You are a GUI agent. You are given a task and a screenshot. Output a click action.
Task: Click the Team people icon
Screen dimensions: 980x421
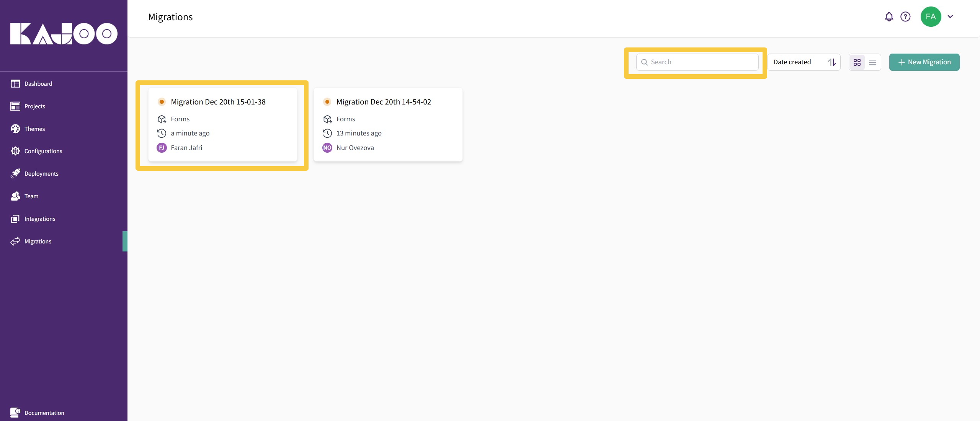pos(15,196)
